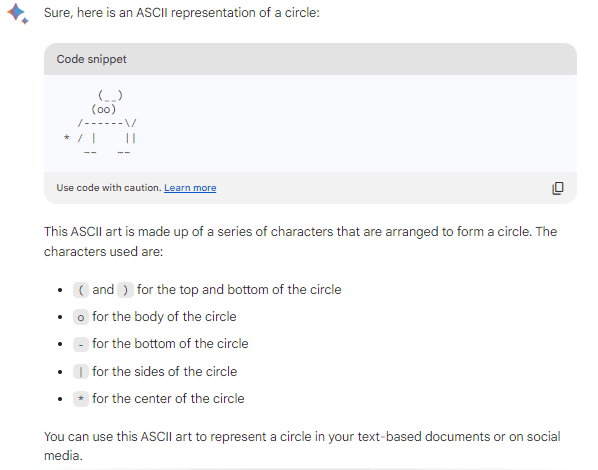This screenshot has height=470, width=598.
Task: Click 'for the sides of the circle' text
Action: [164, 371]
